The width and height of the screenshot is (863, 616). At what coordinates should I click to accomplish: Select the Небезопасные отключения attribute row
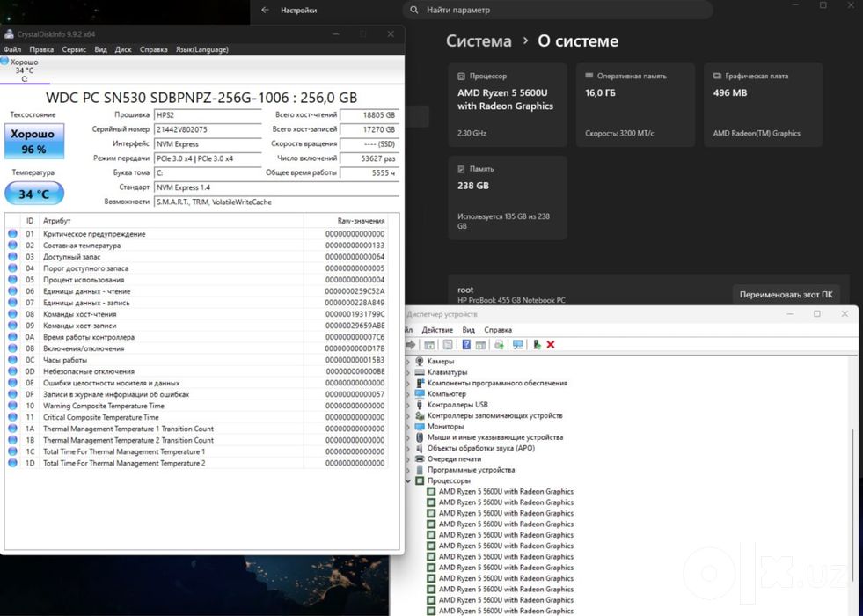pyautogui.click(x=198, y=371)
